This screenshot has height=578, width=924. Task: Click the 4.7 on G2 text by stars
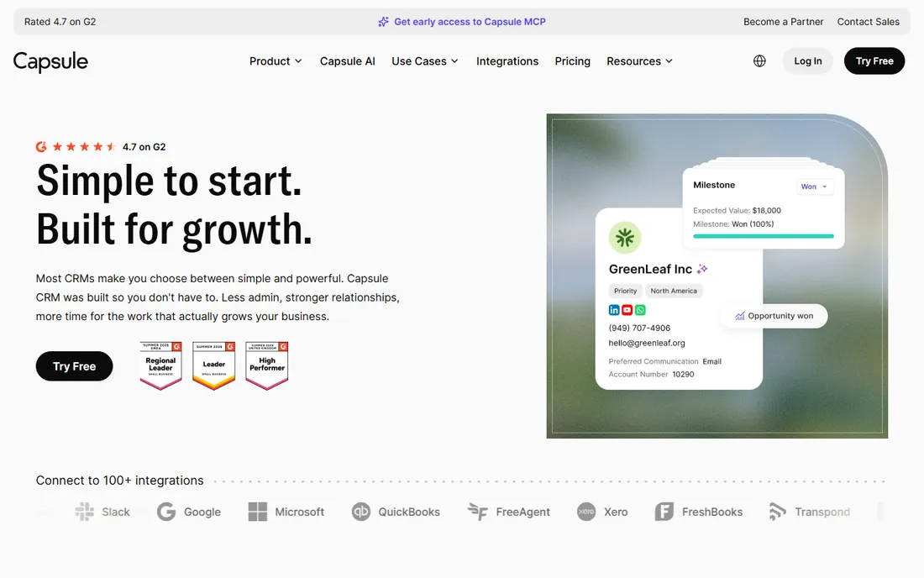click(144, 147)
